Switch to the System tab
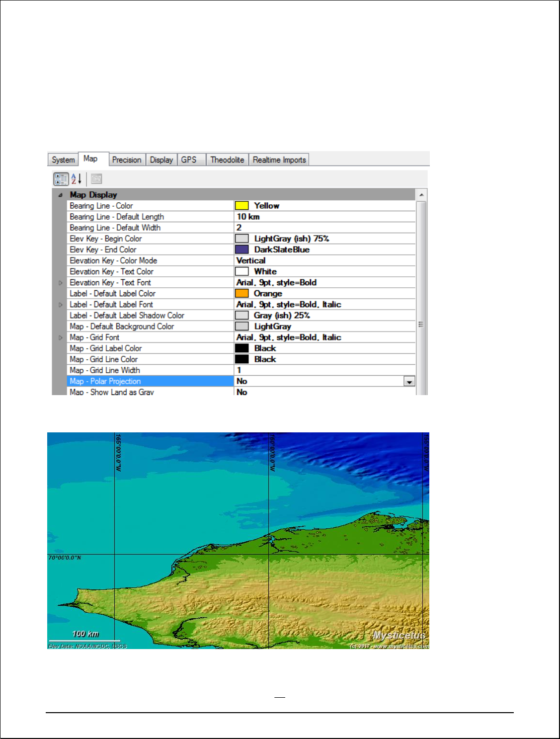 pyautogui.click(x=63, y=160)
